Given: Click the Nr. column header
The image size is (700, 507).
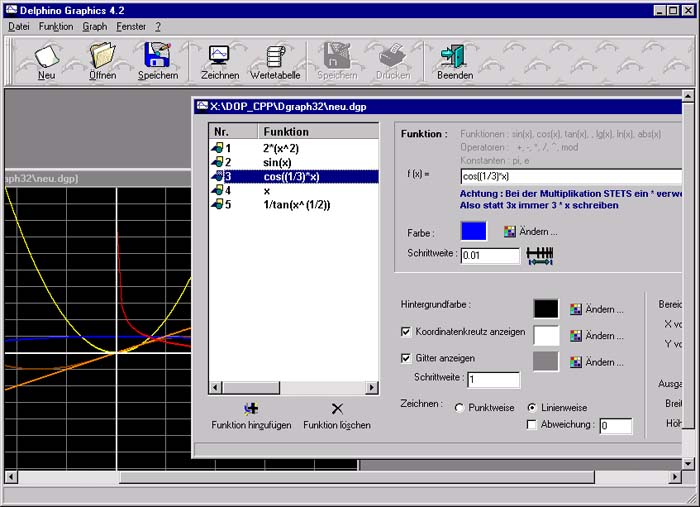Looking at the screenshot, I should [233, 132].
